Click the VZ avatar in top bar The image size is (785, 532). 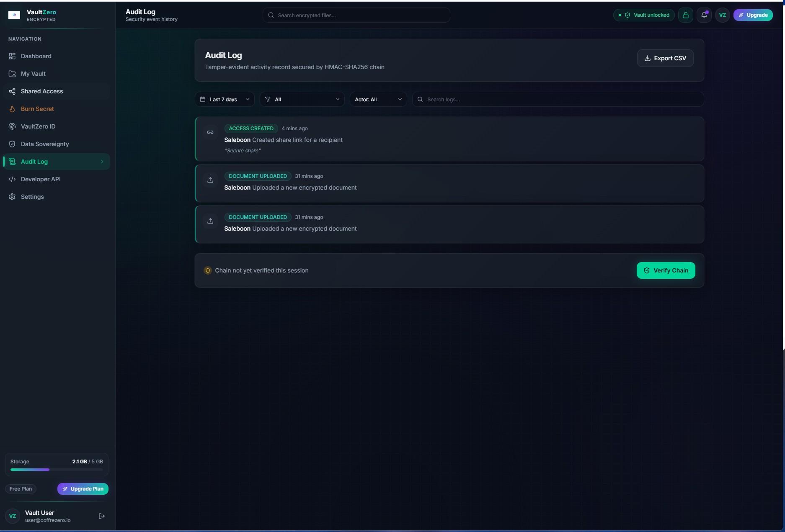[x=722, y=15]
